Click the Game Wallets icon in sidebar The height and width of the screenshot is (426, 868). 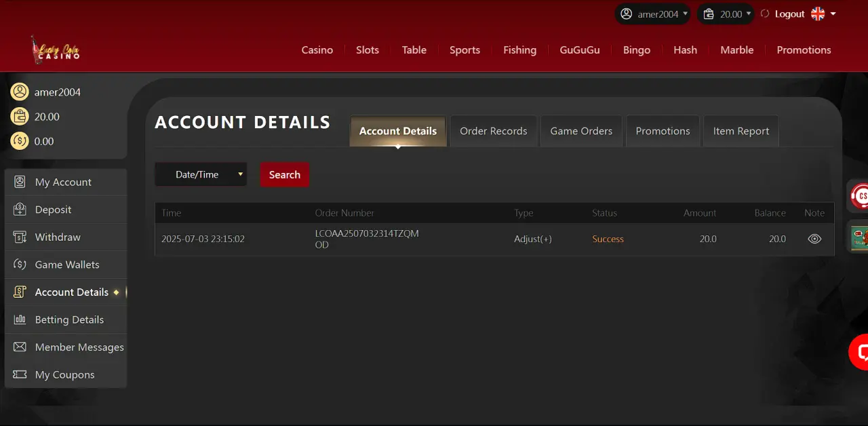(x=20, y=265)
